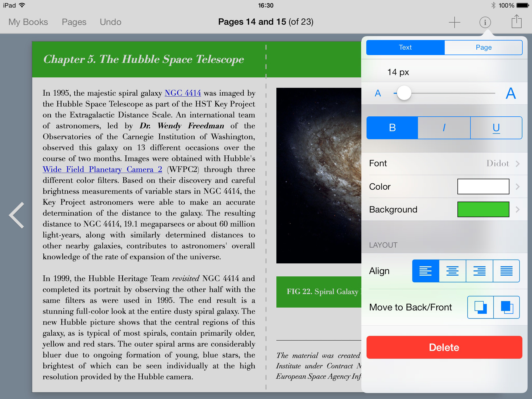Delete the selected element
The width and height of the screenshot is (532, 399).
[x=444, y=347]
